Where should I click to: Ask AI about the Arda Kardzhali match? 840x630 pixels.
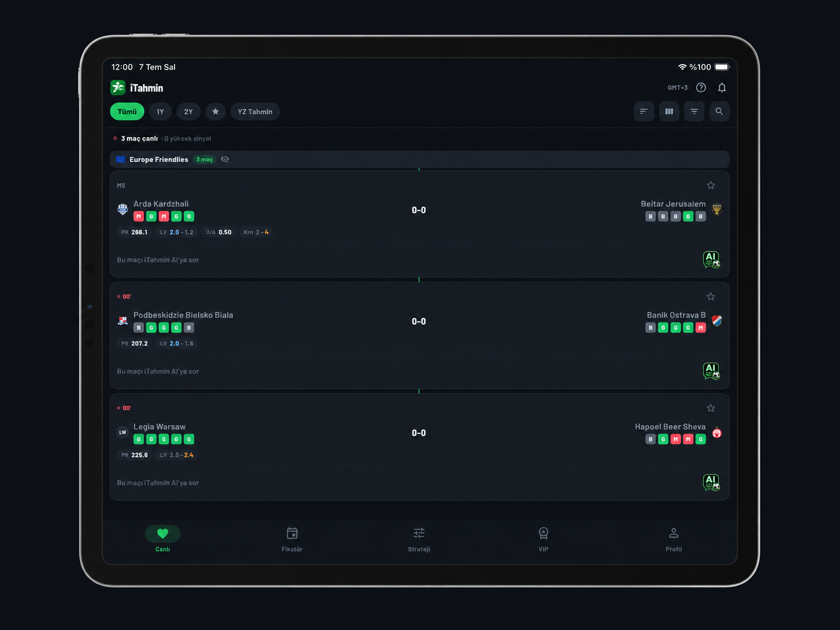[711, 259]
